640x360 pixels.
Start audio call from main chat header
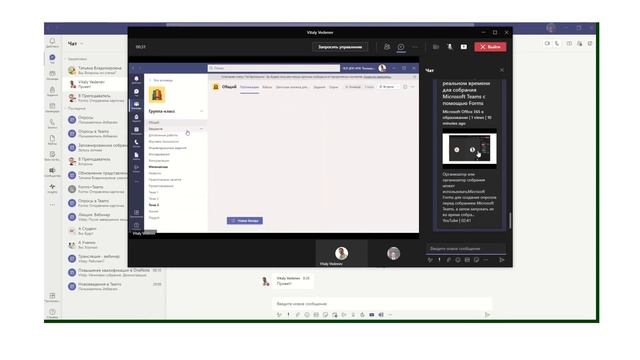click(x=557, y=43)
